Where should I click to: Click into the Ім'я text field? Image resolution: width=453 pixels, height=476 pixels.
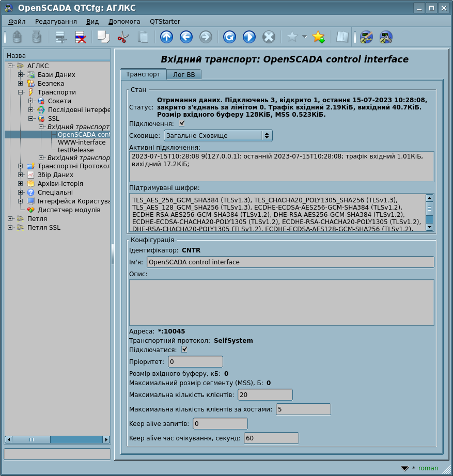[290, 262]
